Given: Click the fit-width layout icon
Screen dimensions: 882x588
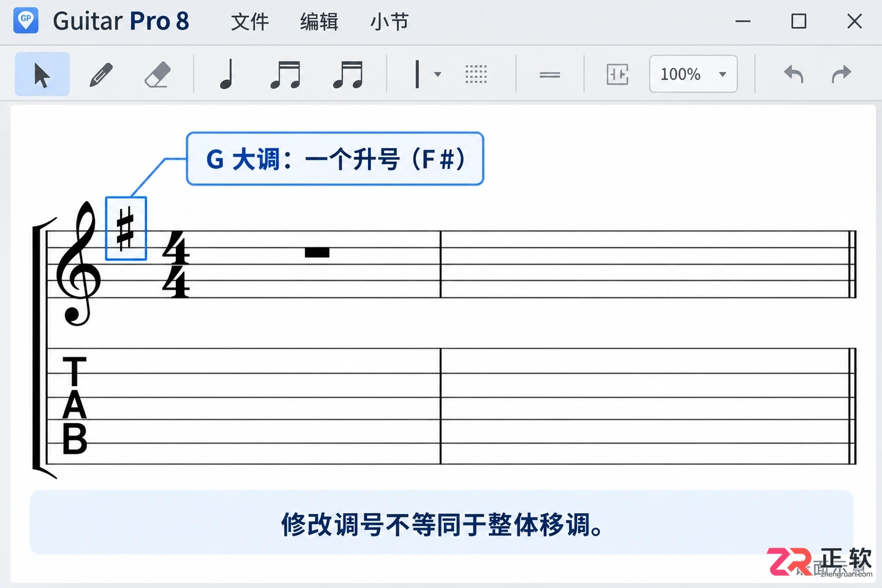Looking at the screenshot, I should (x=617, y=75).
